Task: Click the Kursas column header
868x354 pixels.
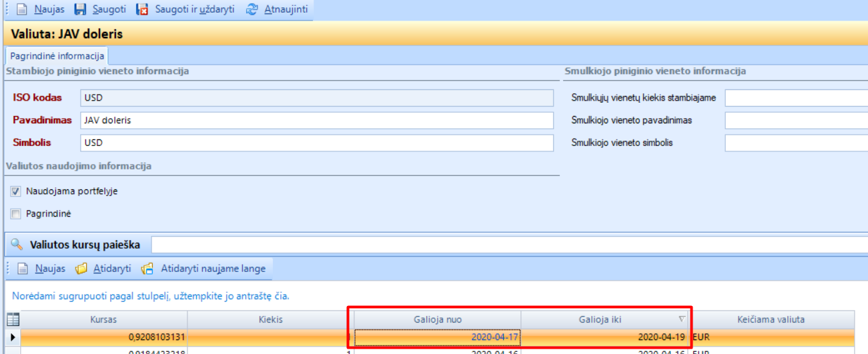Action: [x=103, y=319]
